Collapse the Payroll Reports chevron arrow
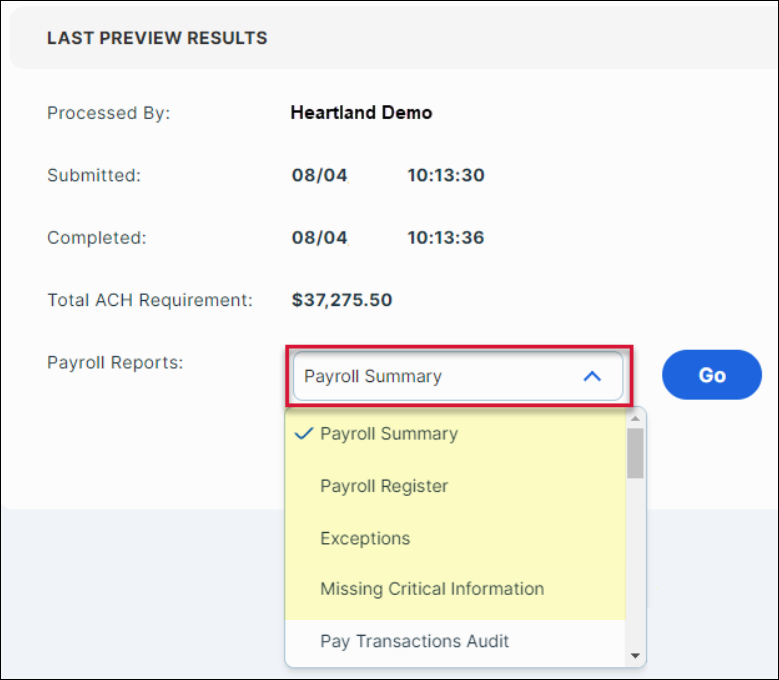This screenshot has width=779, height=680. [592, 377]
